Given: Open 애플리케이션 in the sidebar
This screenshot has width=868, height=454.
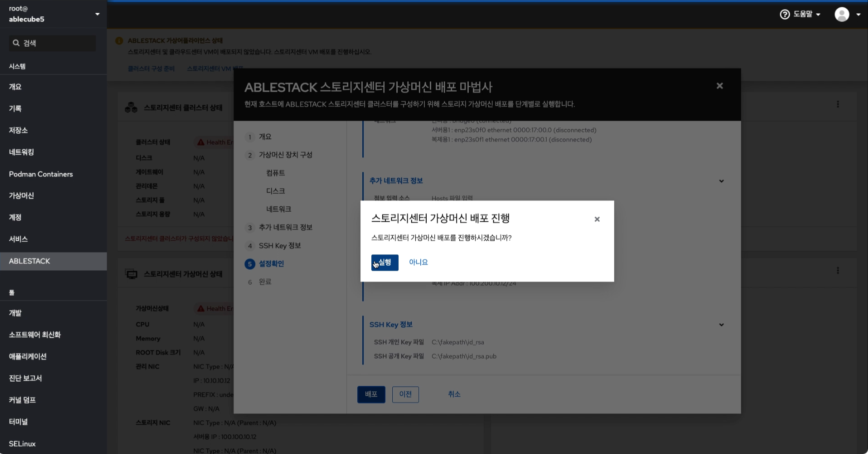Looking at the screenshot, I should pyautogui.click(x=53, y=356).
